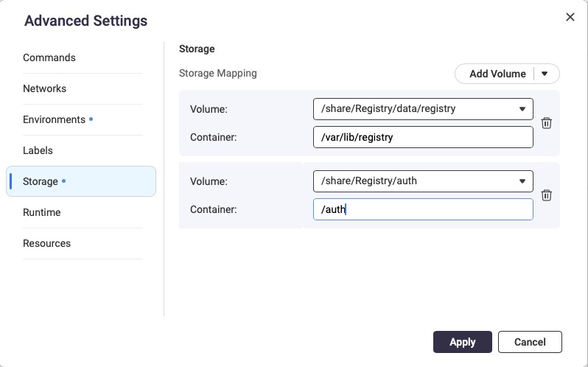The width and height of the screenshot is (588, 367).
Task: Cancel the advanced settings changes
Action: pos(530,342)
